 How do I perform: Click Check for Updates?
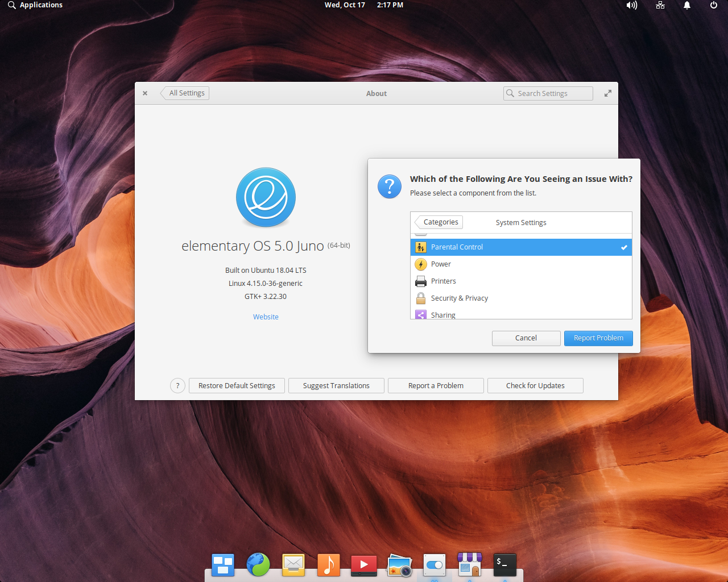click(535, 385)
